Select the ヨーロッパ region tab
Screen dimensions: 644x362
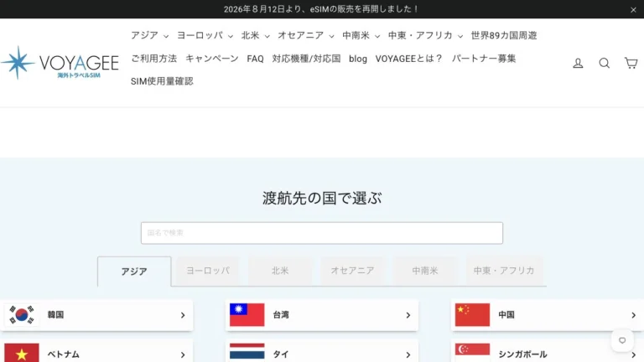point(208,271)
